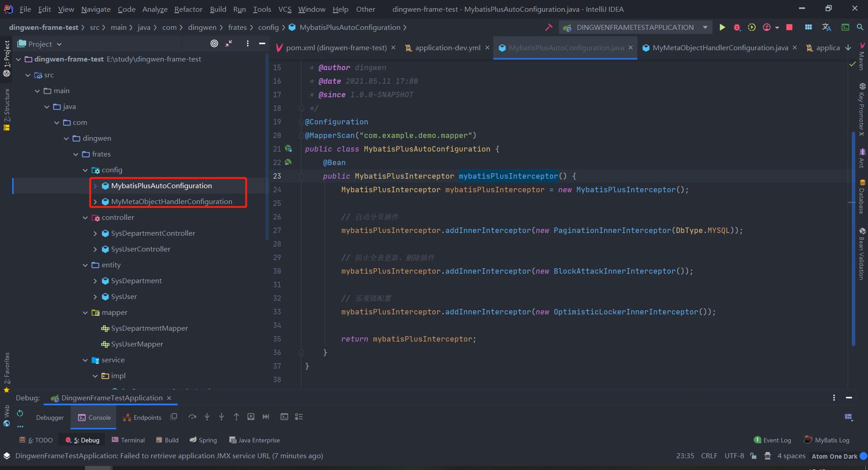Image resolution: width=868 pixels, height=470 pixels.
Task: Click the layout settings icon in Debug panel
Action: (849, 417)
